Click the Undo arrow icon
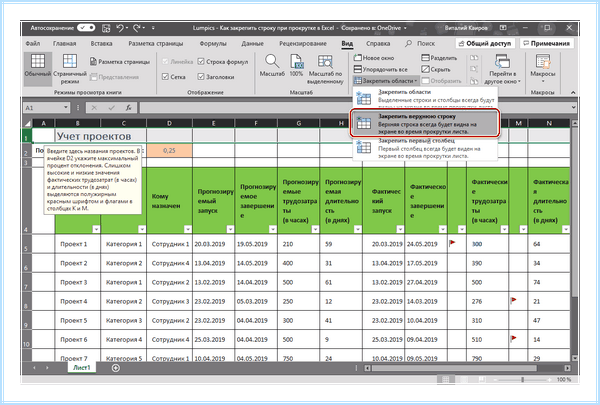The width and height of the screenshot is (600, 405). point(120,28)
